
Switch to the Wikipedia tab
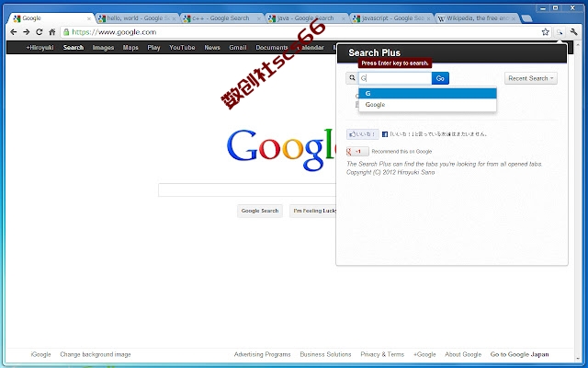point(476,18)
